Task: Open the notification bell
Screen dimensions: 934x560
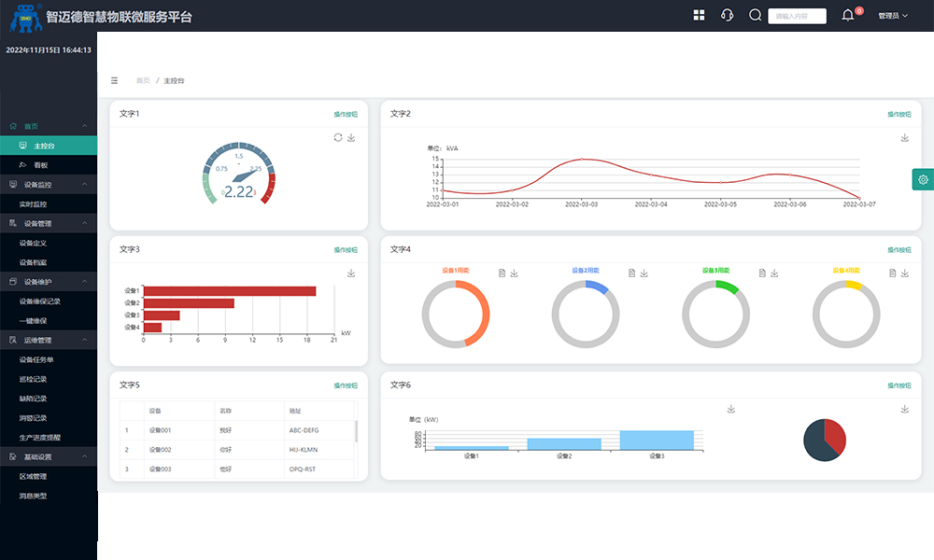Action: 848,15
